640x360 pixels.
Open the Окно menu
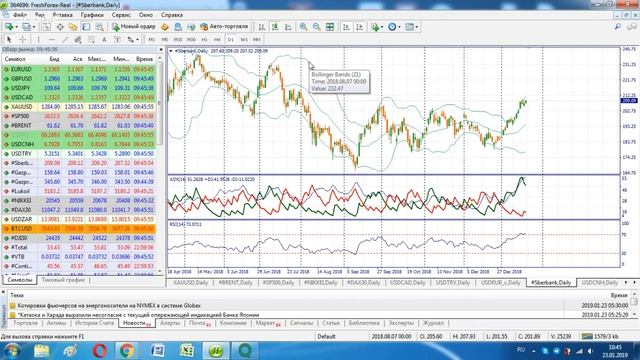point(146,15)
